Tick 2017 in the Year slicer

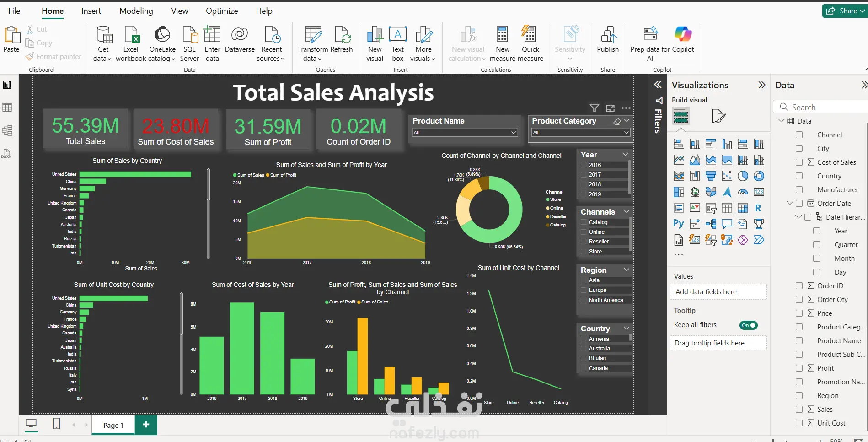(584, 175)
